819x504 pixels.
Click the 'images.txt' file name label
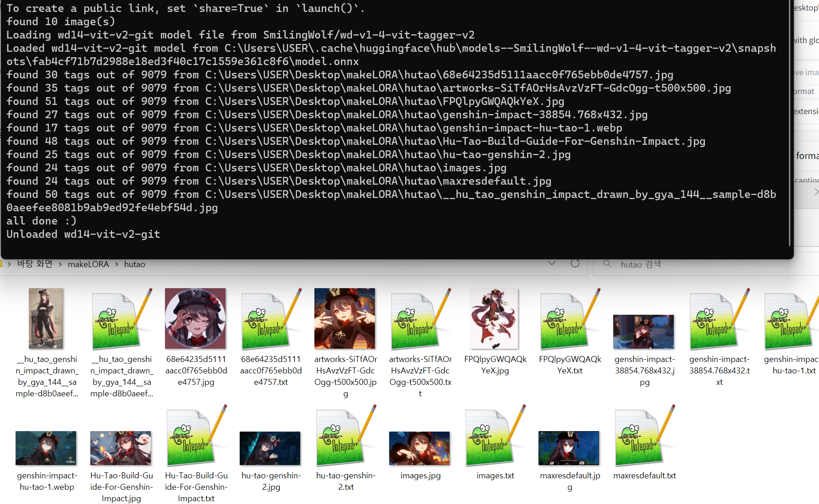(495, 476)
